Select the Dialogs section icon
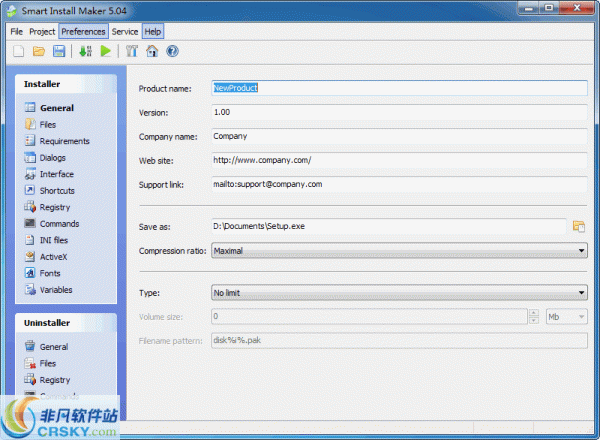Screen dimensions: 600x440 [x=30, y=157]
